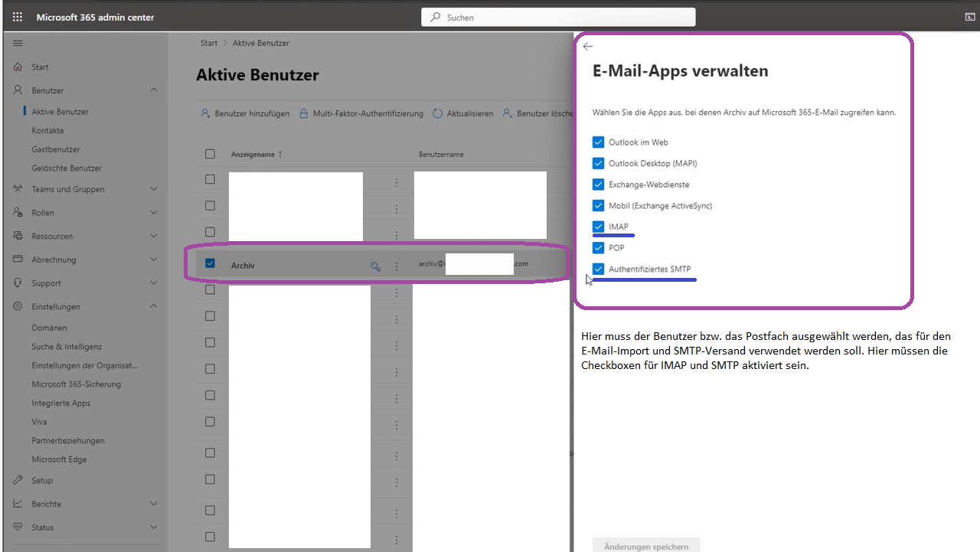Focus the Suchen search field
The width and height of the screenshot is (980, 552).
(x=558, y=17)
